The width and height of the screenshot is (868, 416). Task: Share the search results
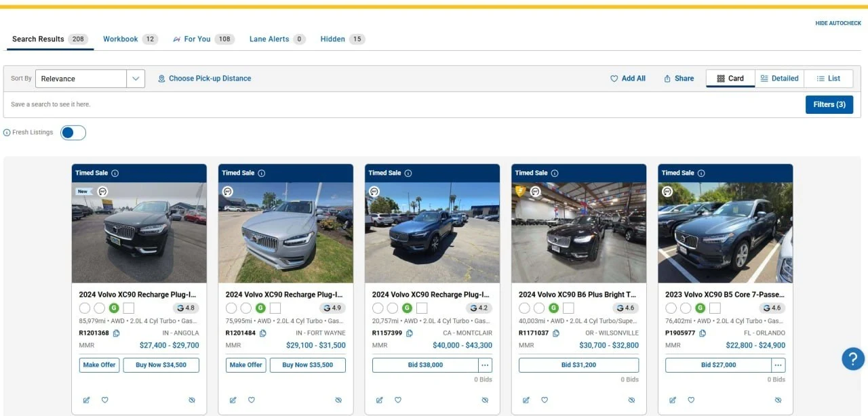tap(679, 79)
